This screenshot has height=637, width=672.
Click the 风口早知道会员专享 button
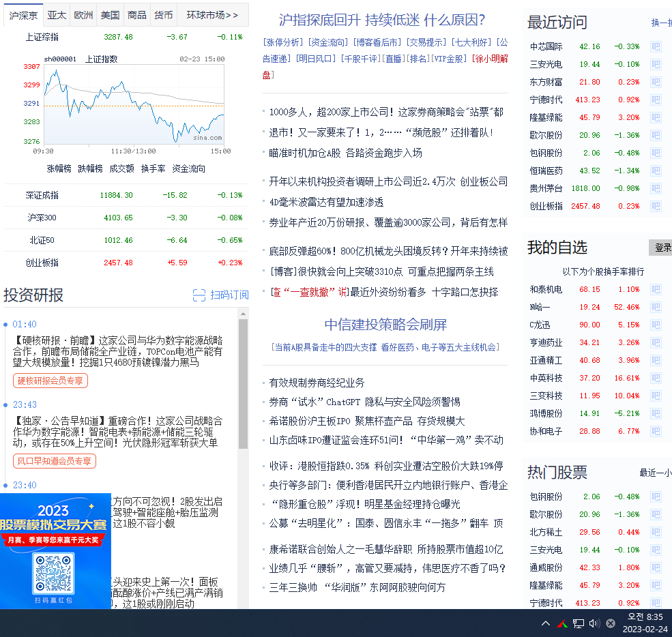coord(55,461)
